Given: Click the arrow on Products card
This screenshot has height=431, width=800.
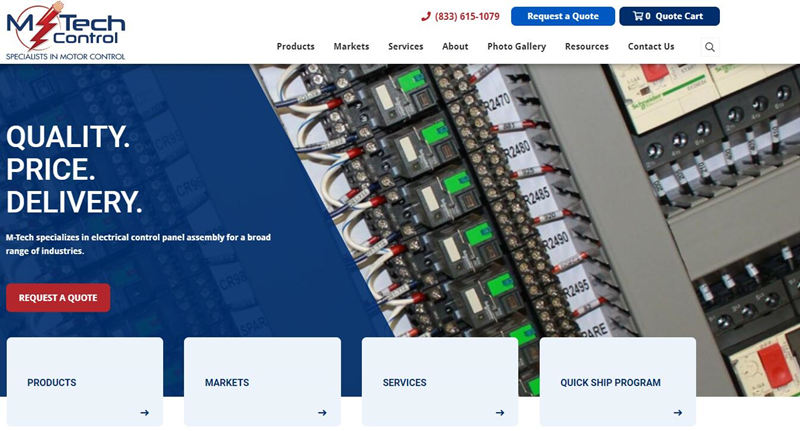Looking at the screenshot, I should pyautogui.click(x=145, y=413).
